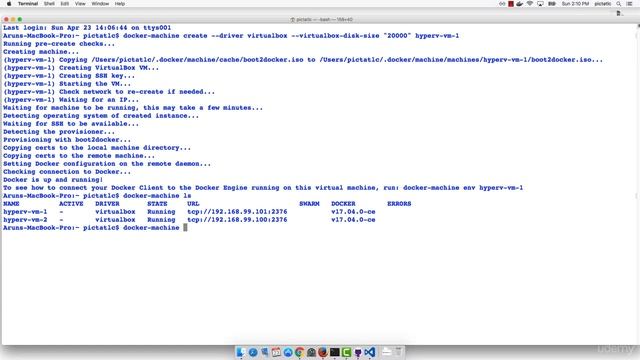Open Spotlight search magnifier
Viewport: 640px width, 360px height.
pyautogui.click(x=619, y=4)
